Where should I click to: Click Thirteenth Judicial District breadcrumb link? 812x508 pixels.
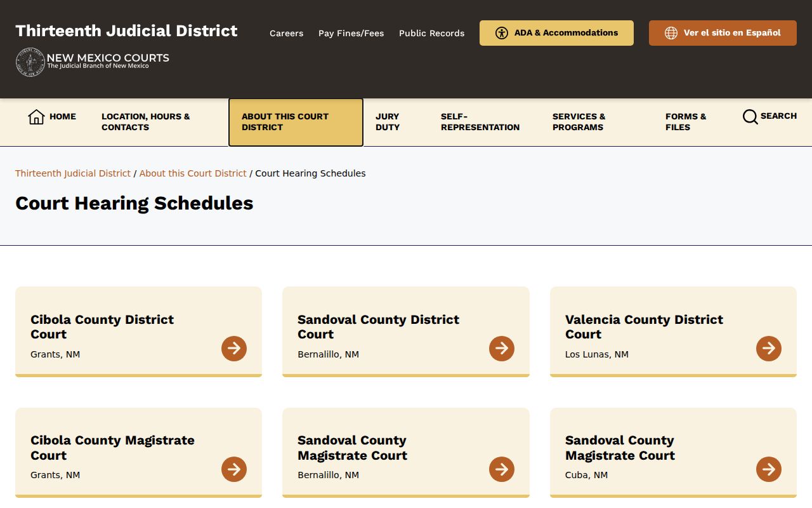coord(73,173)
